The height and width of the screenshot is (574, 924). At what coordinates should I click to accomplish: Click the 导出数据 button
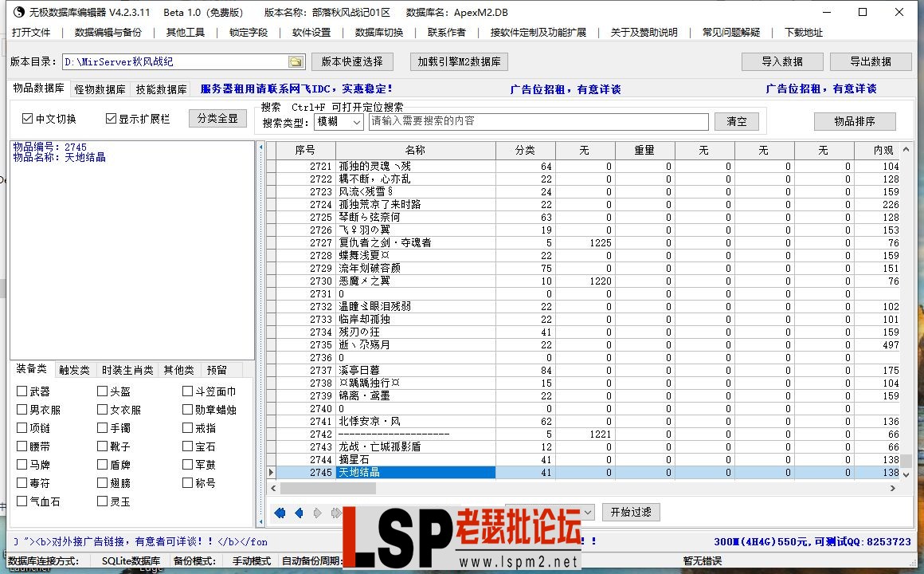871,61
